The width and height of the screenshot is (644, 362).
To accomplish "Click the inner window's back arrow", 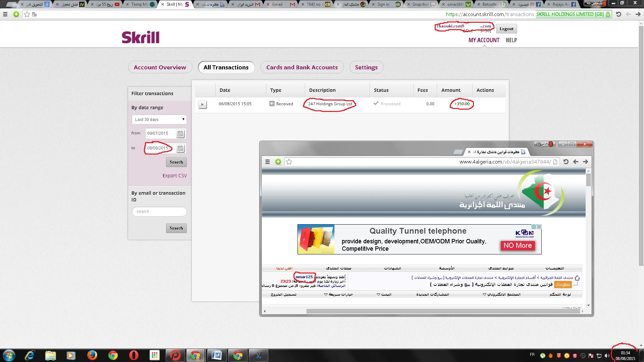I will pyautogui.click(x=576, y=162).
